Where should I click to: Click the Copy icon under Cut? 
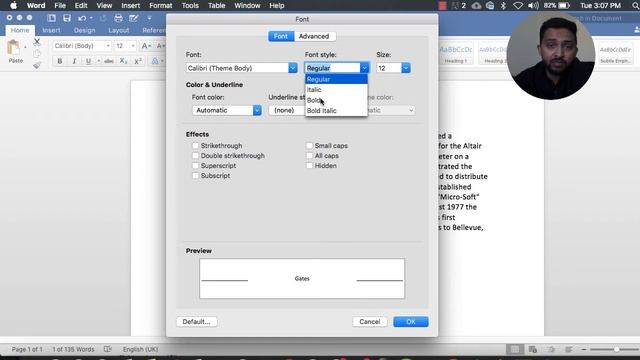(37, 53)
